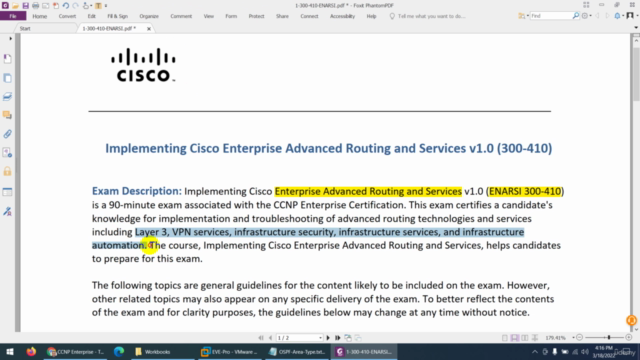640x360 pixels.
Task: Switch to the OSPF-Area-Type taskbar window
Action: (x=297, y=351)
